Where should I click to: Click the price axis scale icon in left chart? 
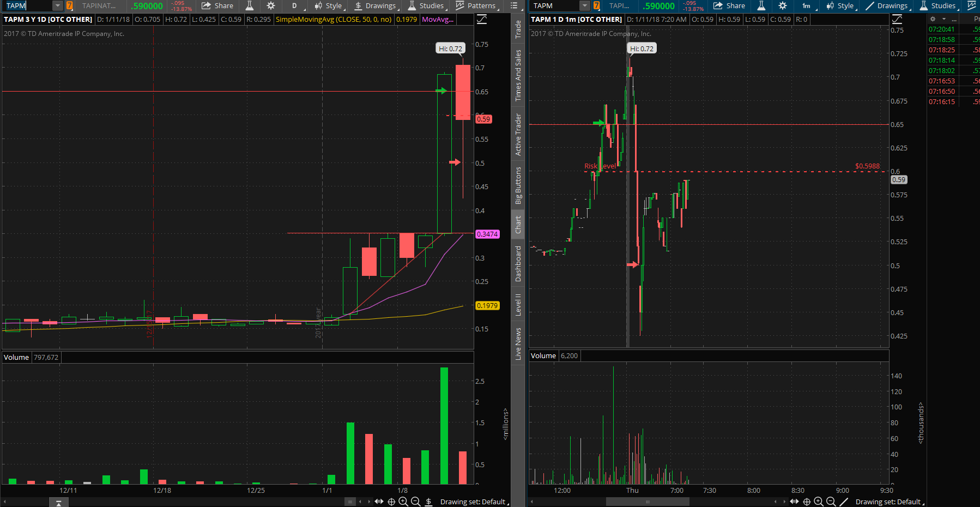pos(482,20)
